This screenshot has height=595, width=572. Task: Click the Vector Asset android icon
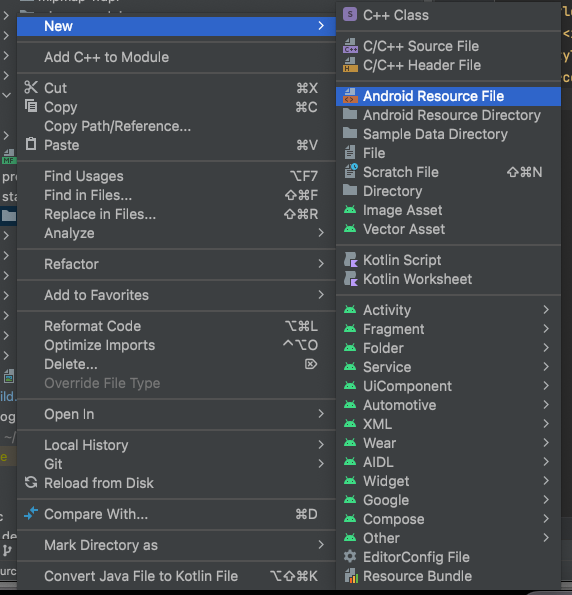pos(350,228)
